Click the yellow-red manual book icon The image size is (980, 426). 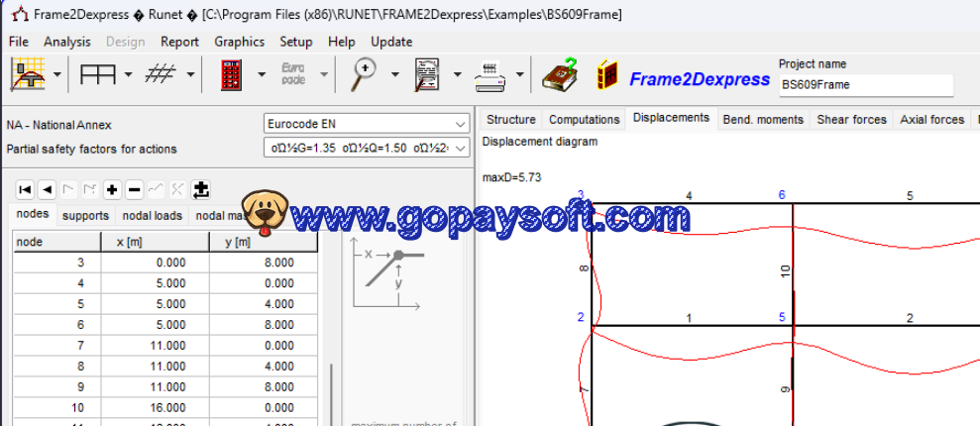coord(606,75)
